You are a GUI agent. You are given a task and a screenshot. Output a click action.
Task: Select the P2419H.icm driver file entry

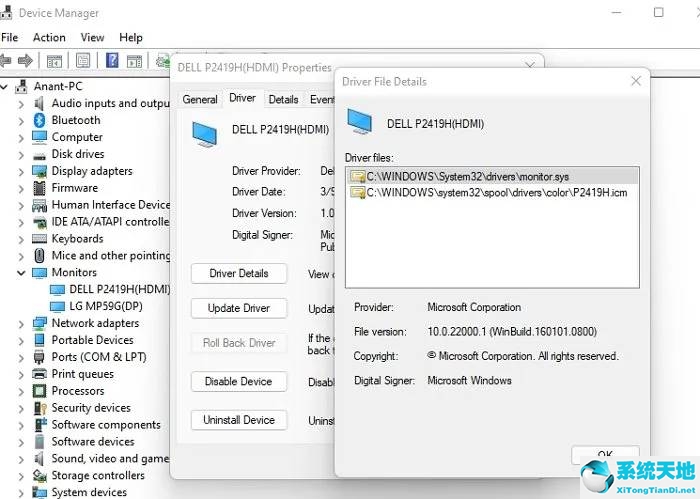492,192
